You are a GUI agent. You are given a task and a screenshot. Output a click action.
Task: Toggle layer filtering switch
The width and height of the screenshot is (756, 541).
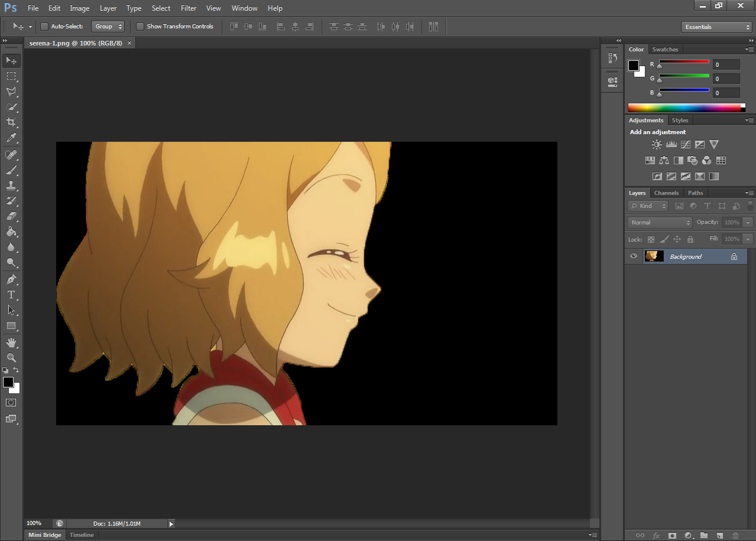click(x=750, y=206)
